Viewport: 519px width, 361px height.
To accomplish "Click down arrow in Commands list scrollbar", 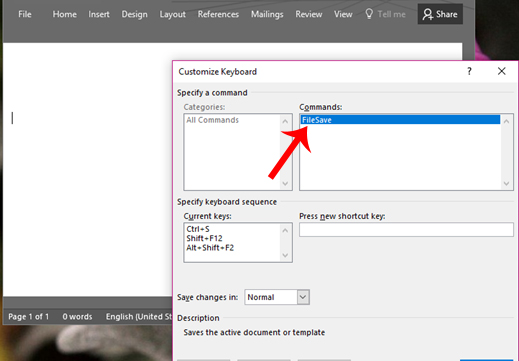I will [x=506, y=183].
